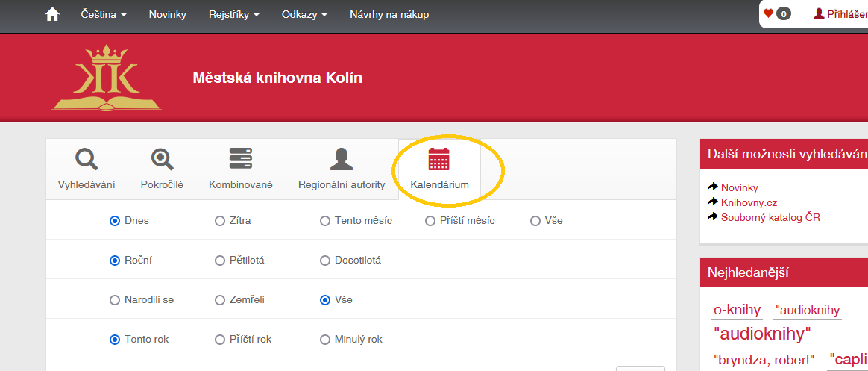
Task: Go to the home page via house icon
Action: click(52, 14)
